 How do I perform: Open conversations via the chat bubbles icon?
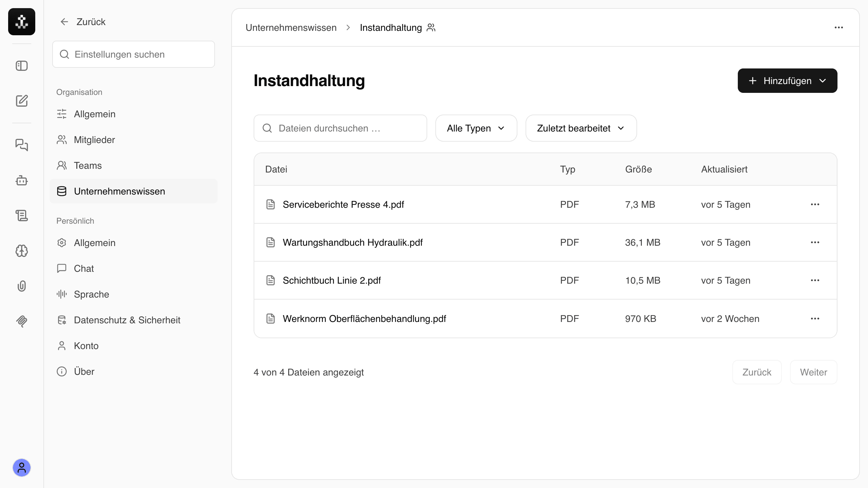(x=22, y=145)
